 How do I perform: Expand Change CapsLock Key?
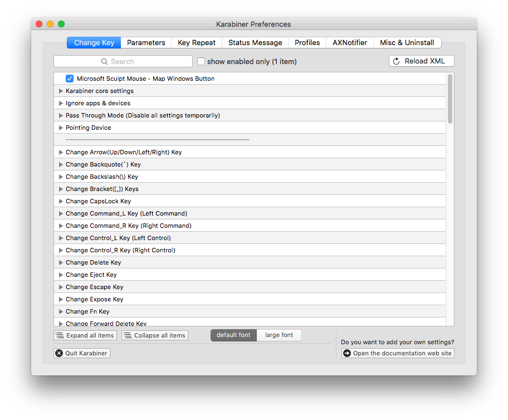[x=61, y=201]
